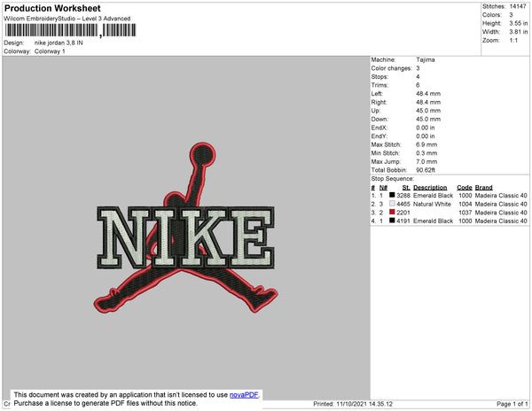Click the 'Wilcom EmbroideryStudio – Level 3 Advanced' subtitle
The image size is (532, 411).
(x=67, y=19)
